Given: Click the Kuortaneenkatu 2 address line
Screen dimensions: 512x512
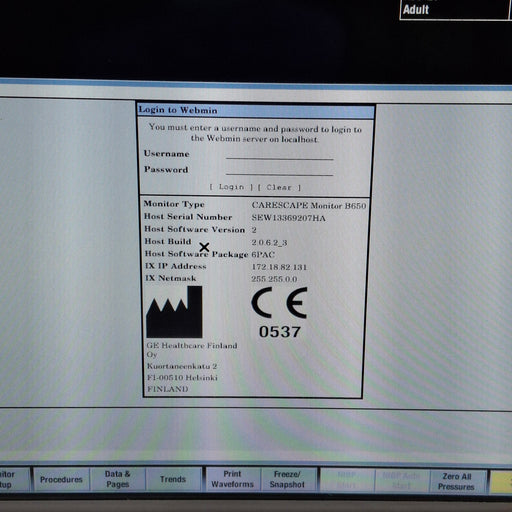Looking at the screenshot, I should [x=182, y=366].
